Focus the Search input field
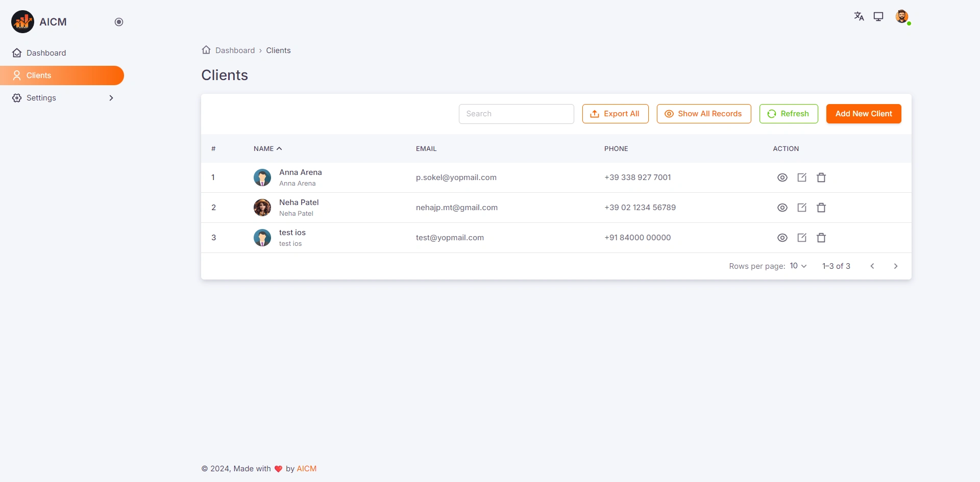 pos(517,114)
